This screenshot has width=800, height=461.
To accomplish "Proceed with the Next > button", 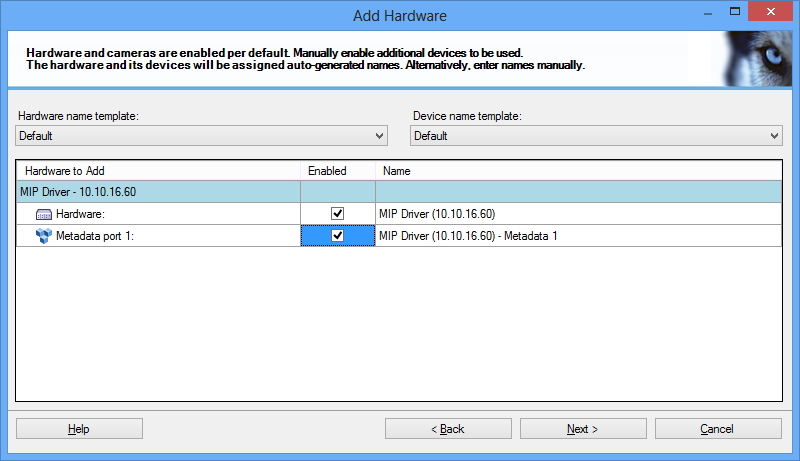I will [583, 429].
